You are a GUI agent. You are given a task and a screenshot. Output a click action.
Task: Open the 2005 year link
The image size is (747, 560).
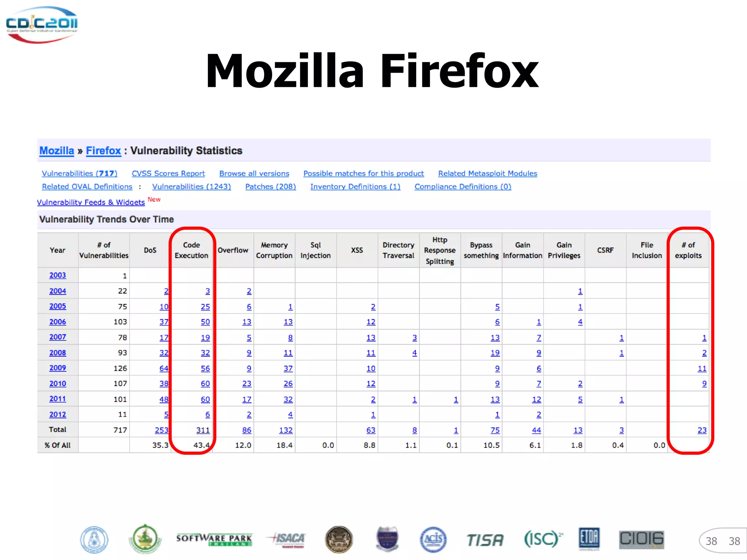point(58,306)
